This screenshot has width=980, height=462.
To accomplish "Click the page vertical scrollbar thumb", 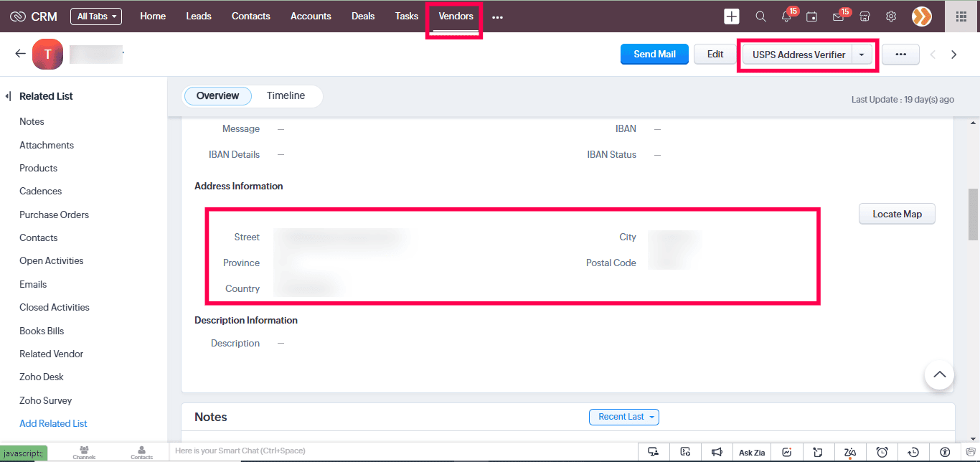I will coord(974,214).
